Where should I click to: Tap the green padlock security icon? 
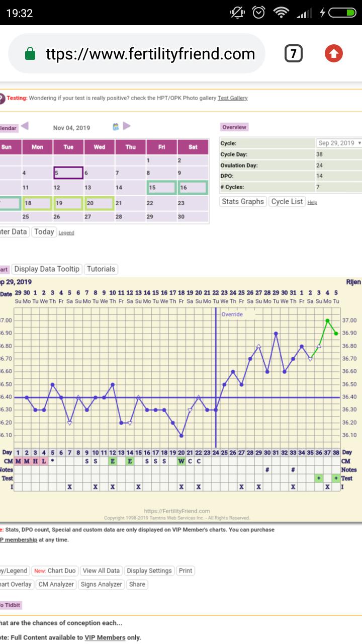pos(30,54)
